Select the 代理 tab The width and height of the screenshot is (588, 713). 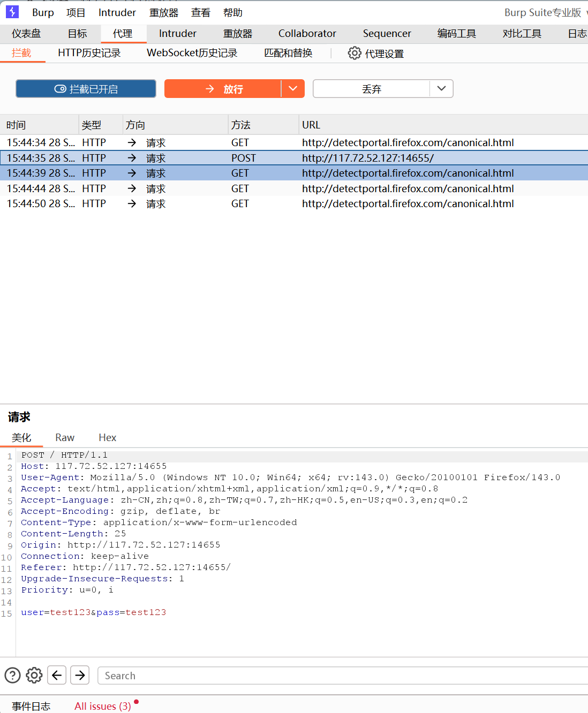pos(123,33)
